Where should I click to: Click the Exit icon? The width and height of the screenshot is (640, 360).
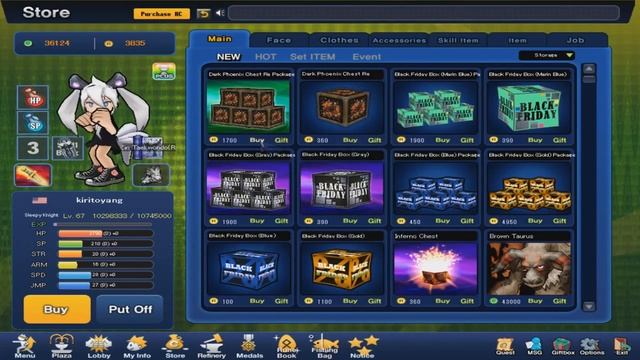click(x=621, y=346)
